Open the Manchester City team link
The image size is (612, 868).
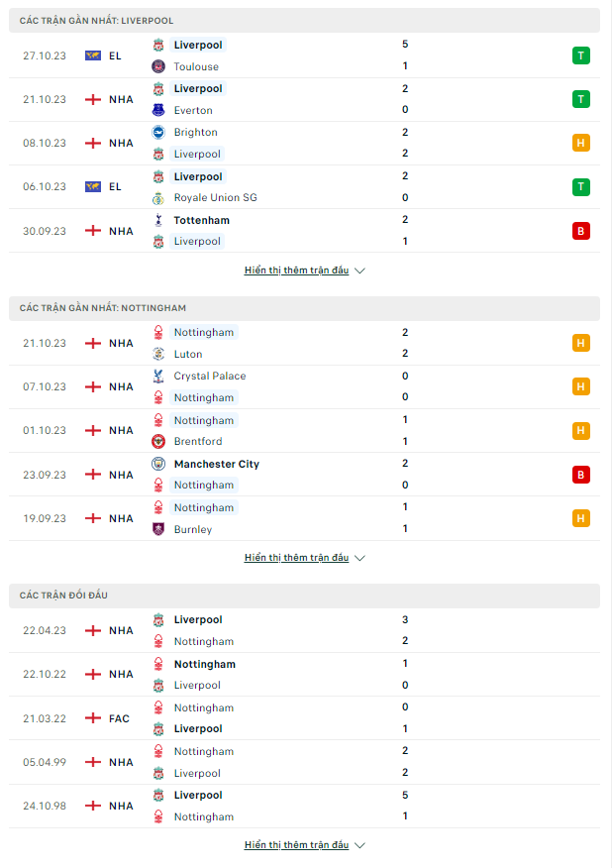click(216, 464)
